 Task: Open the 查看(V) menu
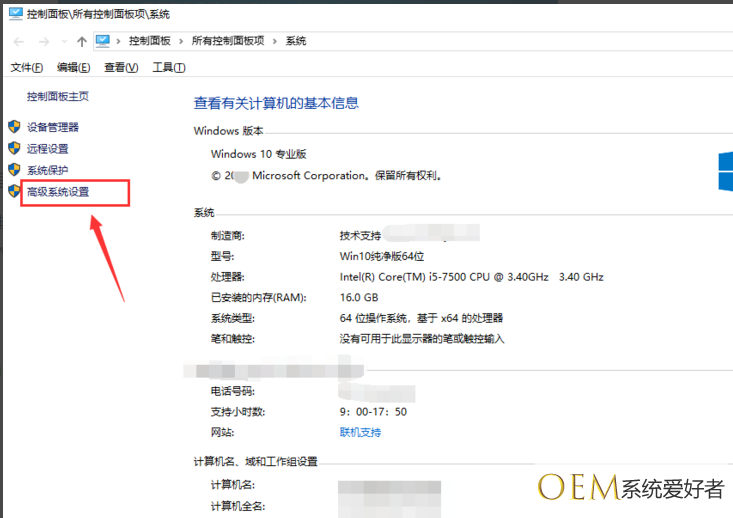pyautogui.click(x=121, y=67)
